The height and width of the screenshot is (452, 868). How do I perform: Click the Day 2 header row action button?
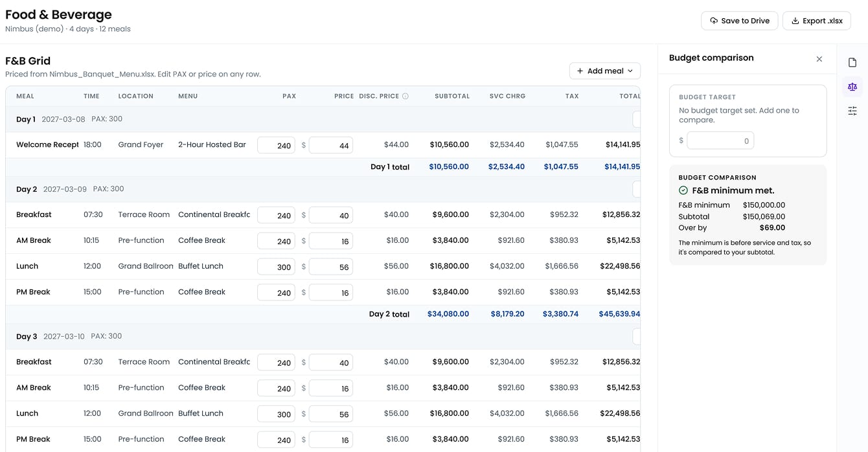click(x=636, y=189)
